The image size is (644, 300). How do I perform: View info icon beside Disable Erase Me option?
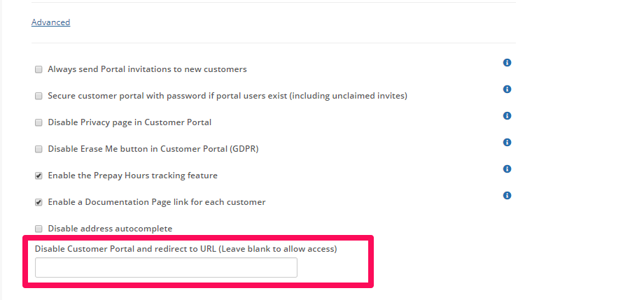(x=507, y=143)
